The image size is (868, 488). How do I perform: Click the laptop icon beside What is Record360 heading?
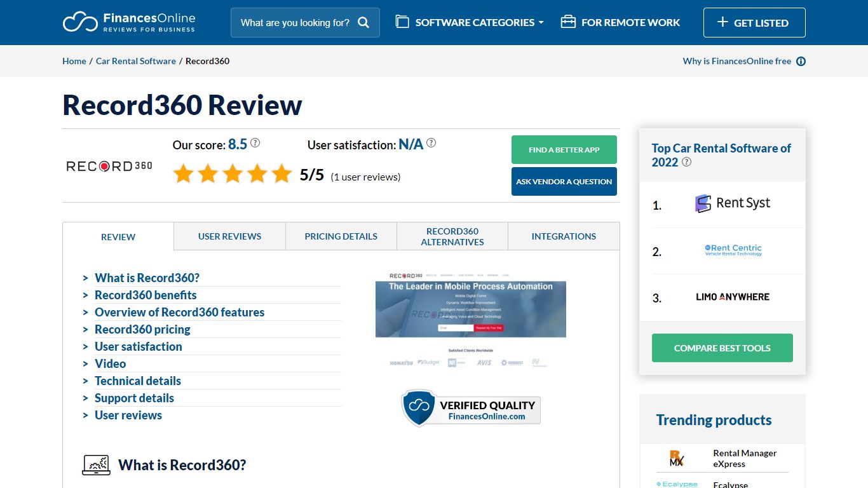[x=97, y=464]
